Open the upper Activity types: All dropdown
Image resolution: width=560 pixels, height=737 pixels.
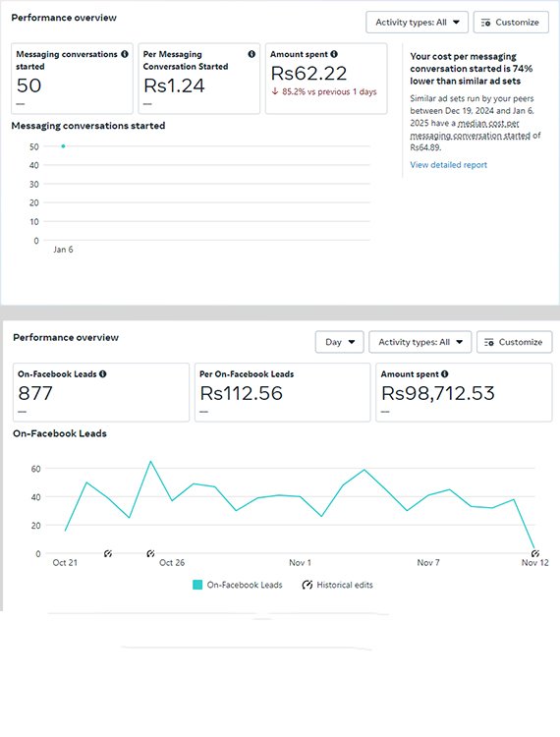[x=417, y=22]
